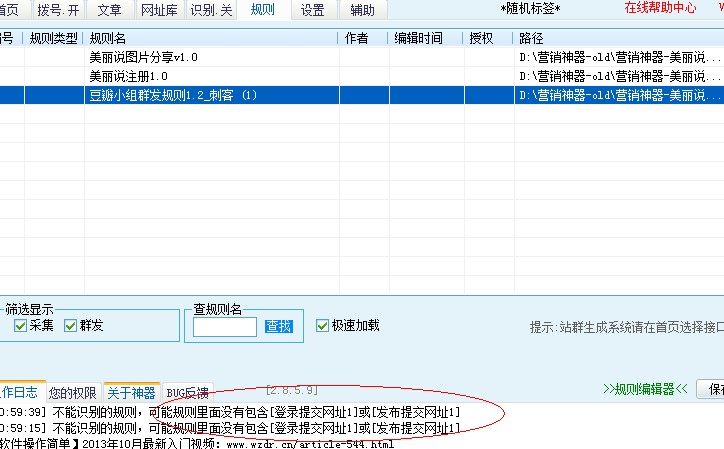Sort by 规则名 column header
The height and width of the screenshot is (449, 724).
tap(211, 38)
